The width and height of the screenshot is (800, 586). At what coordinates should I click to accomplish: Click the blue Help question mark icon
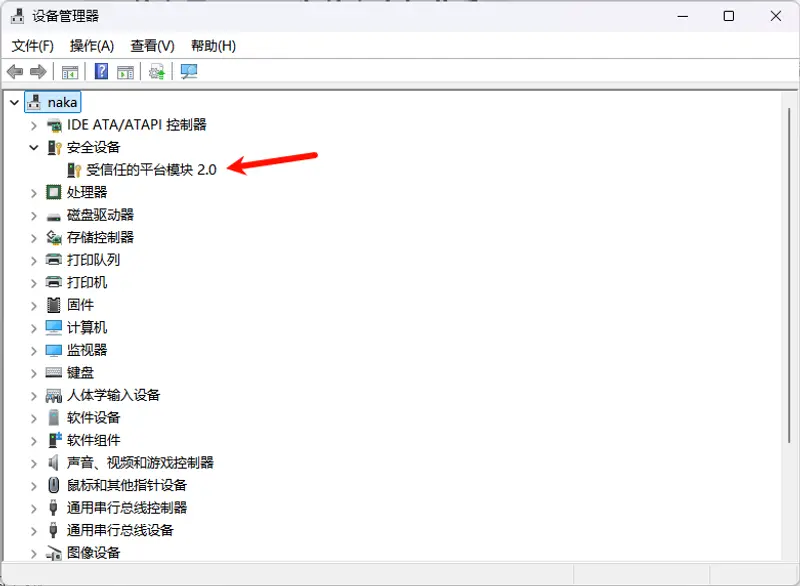101,72
